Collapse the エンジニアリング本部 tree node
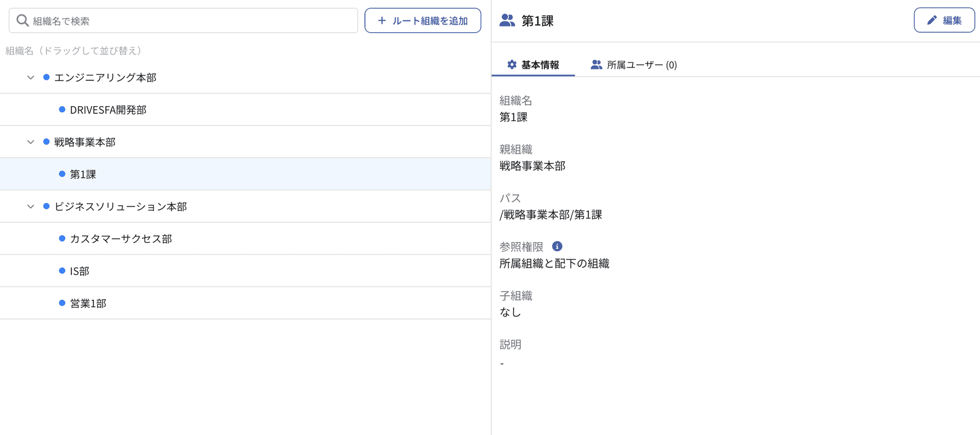980x435 pixels. point(31,78)
